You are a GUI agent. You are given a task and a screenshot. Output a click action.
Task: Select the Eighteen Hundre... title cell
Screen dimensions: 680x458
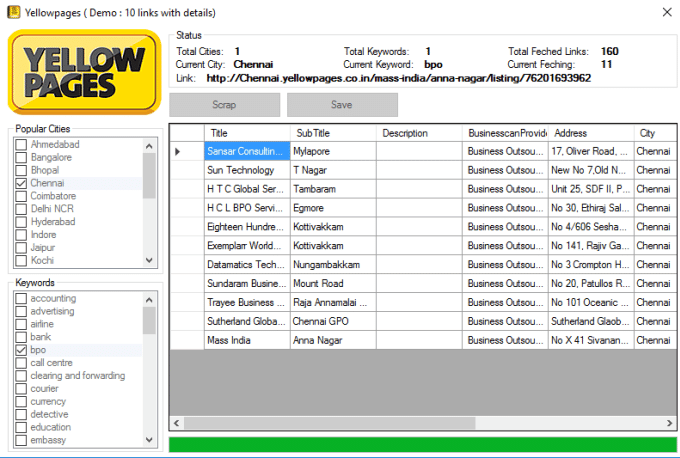(x=247, y=227)
